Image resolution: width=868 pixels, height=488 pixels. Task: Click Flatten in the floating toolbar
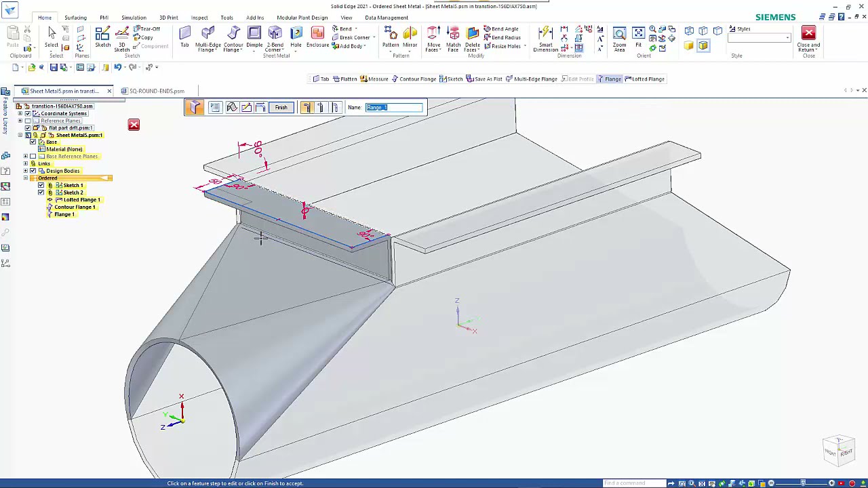[344, 79]
